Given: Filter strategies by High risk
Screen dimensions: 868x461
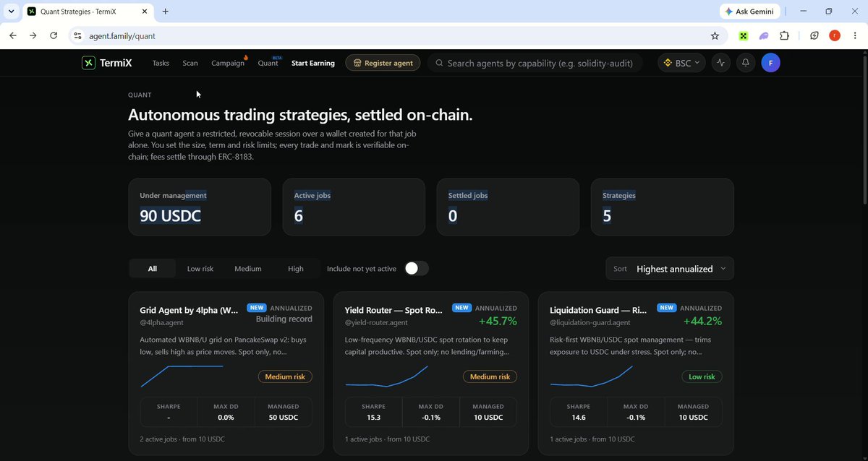Looking at the screenshot, I should [296, 269].
